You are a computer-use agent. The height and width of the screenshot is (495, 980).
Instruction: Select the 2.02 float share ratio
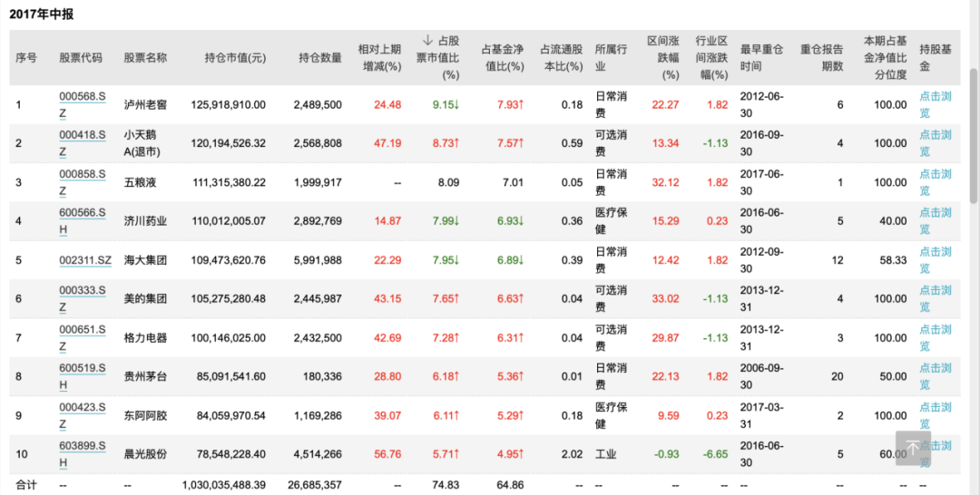coord(572,454)
